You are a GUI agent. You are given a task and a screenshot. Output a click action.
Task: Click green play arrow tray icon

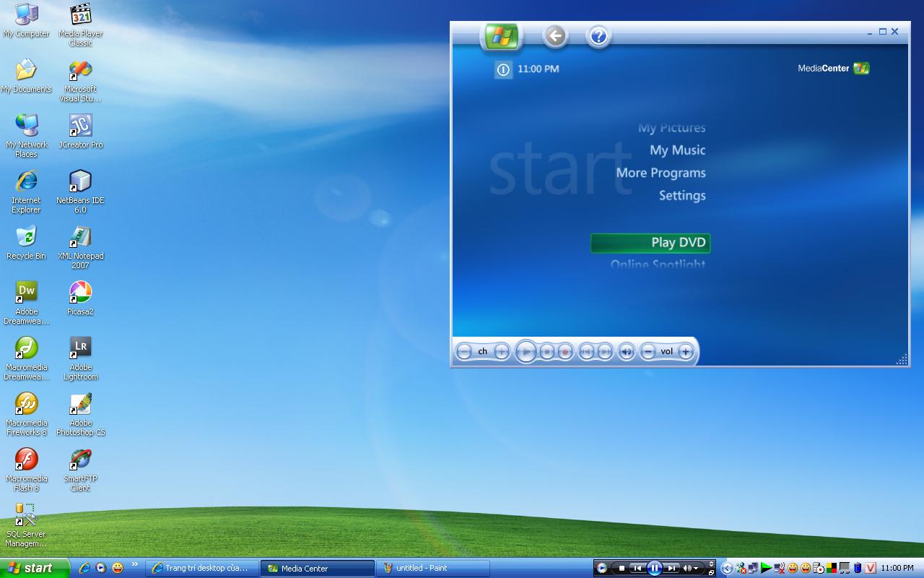click(x=766, y=568)
